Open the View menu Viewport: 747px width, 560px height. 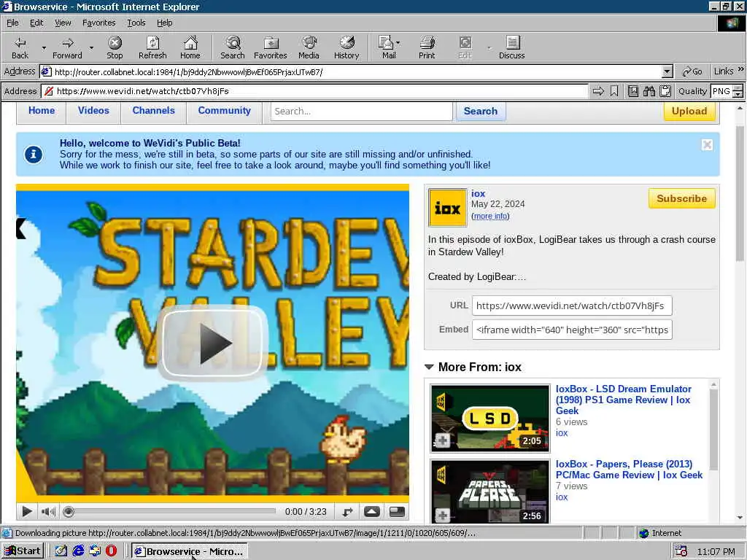63,23
